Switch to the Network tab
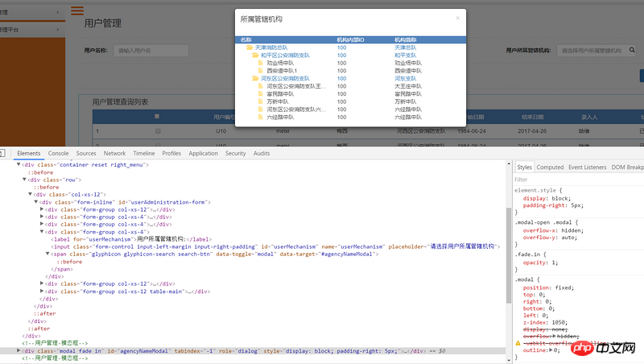The height and width of the screenshot is (364, 644). pos(114,153)
